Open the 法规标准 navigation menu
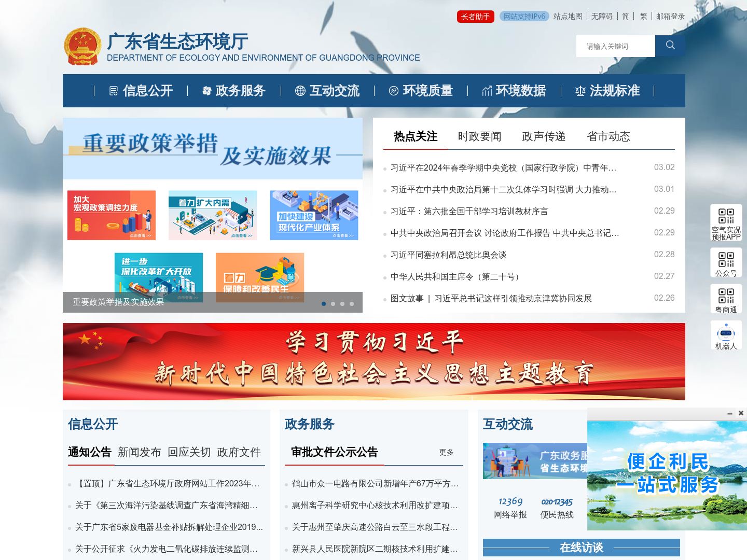 point(607,91)
